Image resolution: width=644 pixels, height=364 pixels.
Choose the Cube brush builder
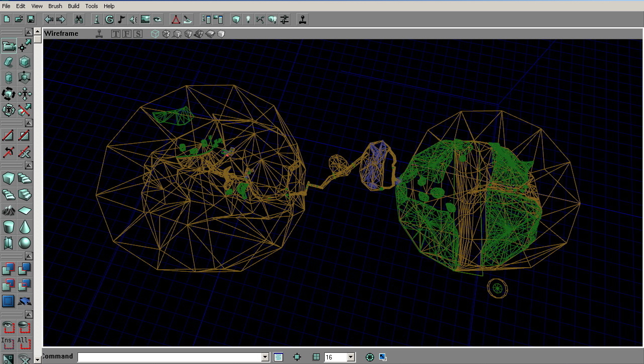click(9, 178)
